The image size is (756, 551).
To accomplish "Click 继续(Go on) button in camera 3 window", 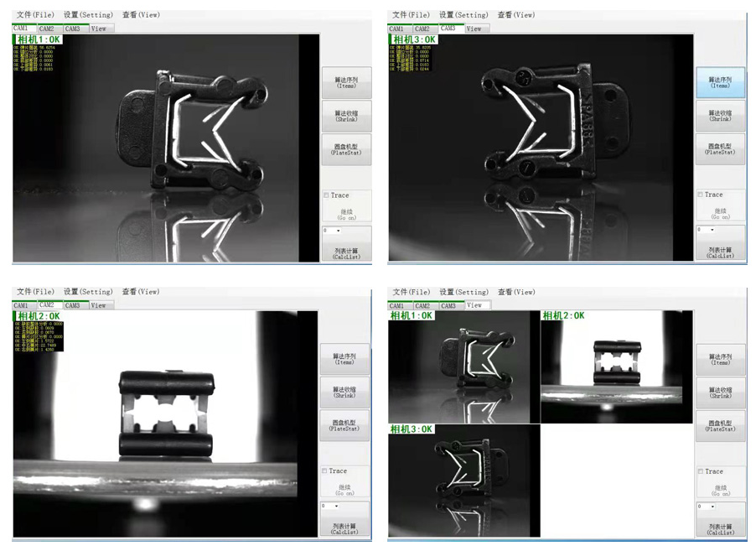I will pyautogui.click(x=720, y=214).
